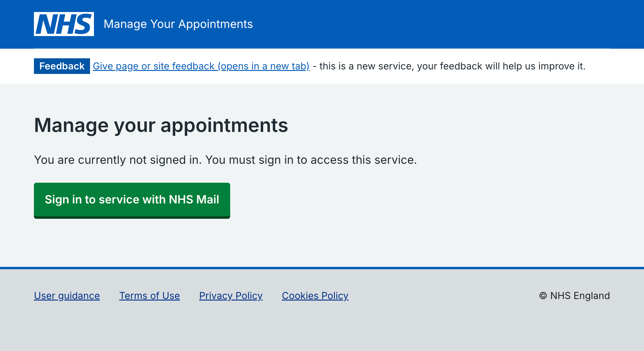Screen dimensions: 644x351
Task: Click the blue divider line above the footer
Action: 322,268
